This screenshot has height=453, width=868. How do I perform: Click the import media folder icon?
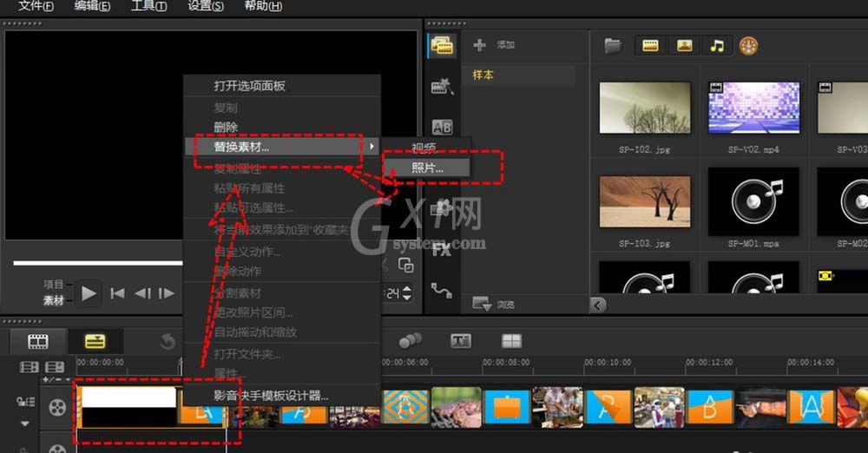pyautogui.click(x=613, y=45)
